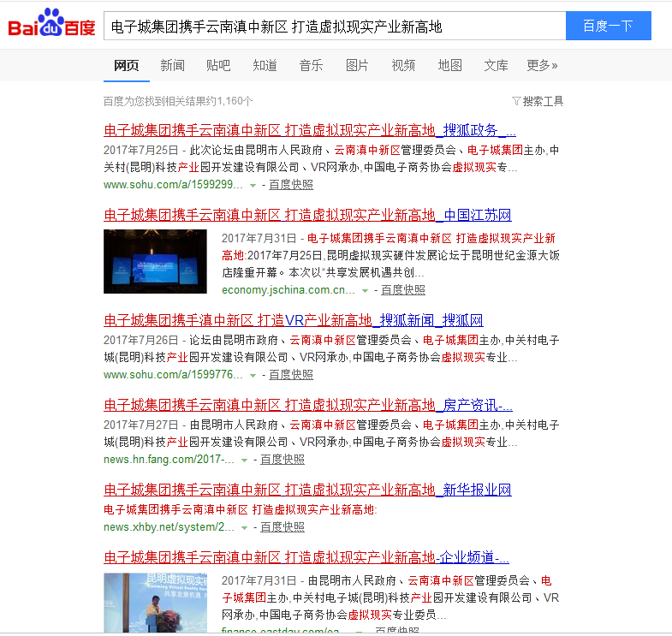This screenshot has height=636, width=672.
Task: Open the 文库 tab
Action: [496, 66]
